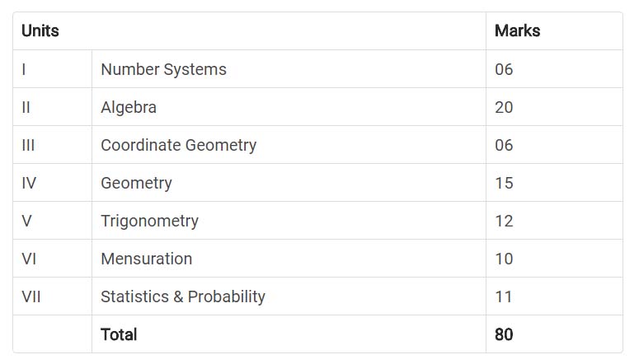Click unit numeral III
This screenshot has width=639, height=364.
(28, 145)
